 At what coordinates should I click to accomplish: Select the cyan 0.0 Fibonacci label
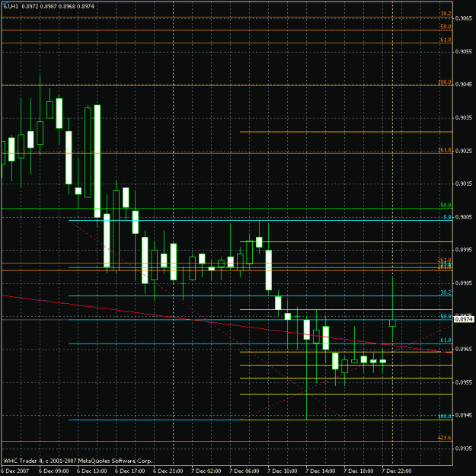coord(447,217)
